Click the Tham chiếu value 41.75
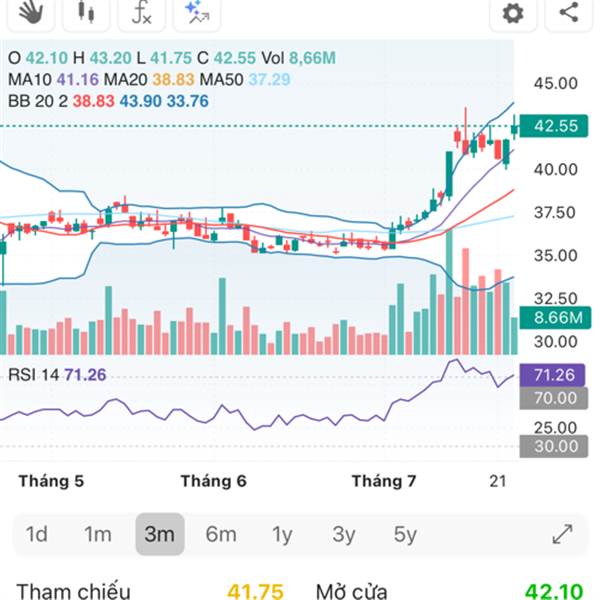This screenshot has width=600, height=600. tap(255, 591)
